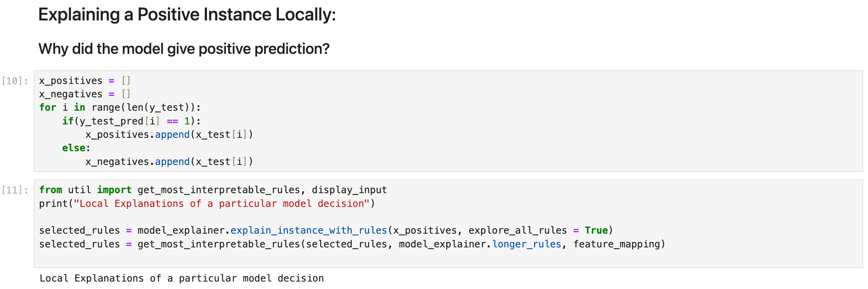
Task: Click the "explain_instance_with_rules" method name
Action: click(x=309, y=230)
